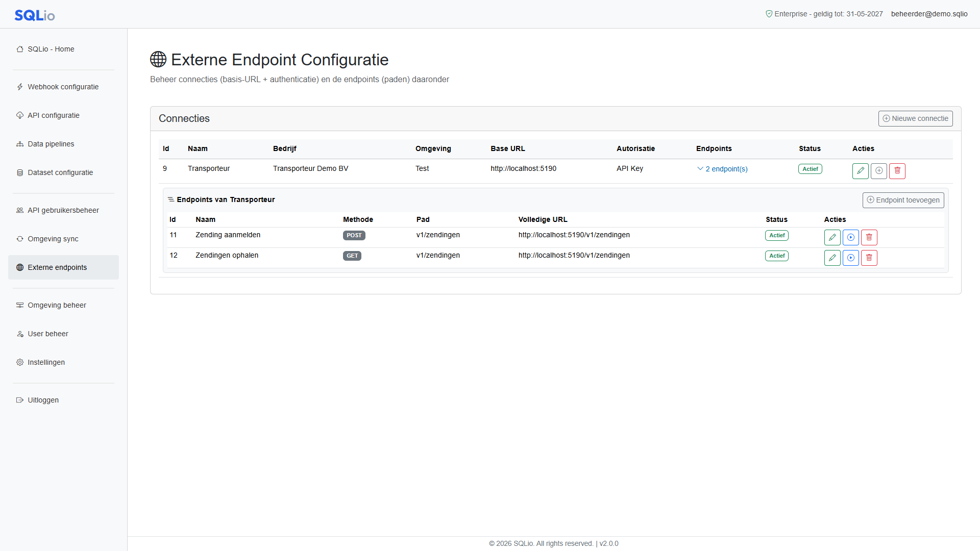Screen dimensions: 980x551
Task: Click the POST method badge
Action: [x=354, y=235]
